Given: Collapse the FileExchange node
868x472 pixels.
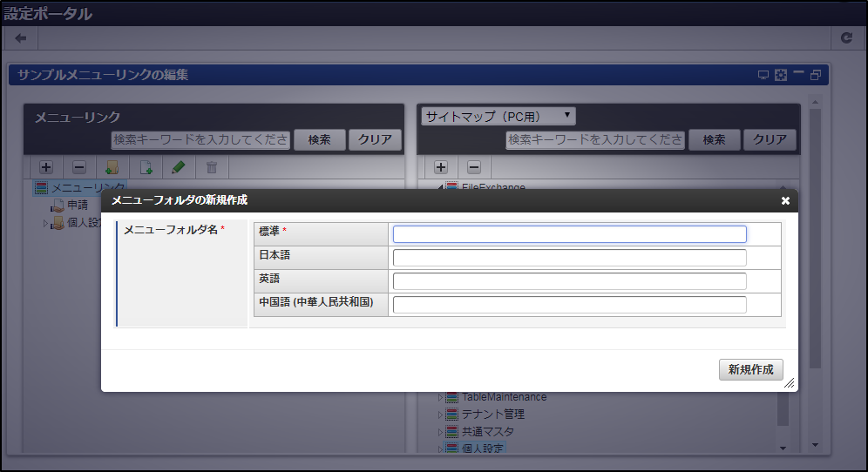Looking at the screenshot, I should (x=440, y=187).
